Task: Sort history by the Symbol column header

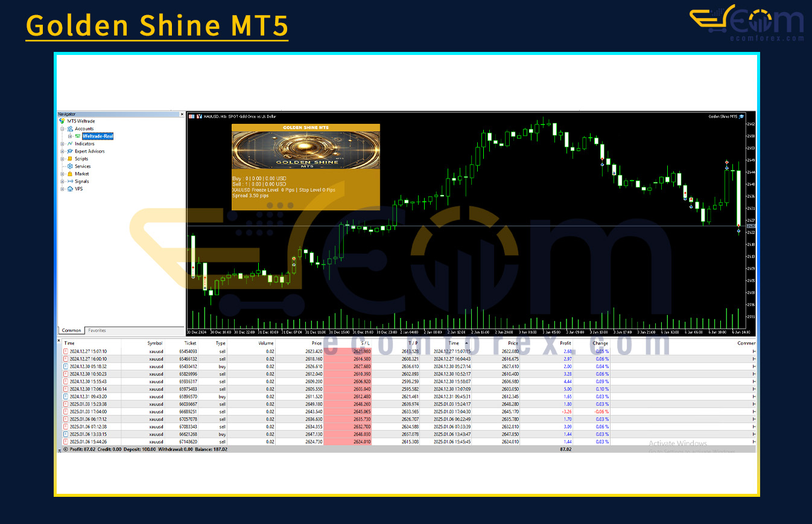Action: point(155,343)
